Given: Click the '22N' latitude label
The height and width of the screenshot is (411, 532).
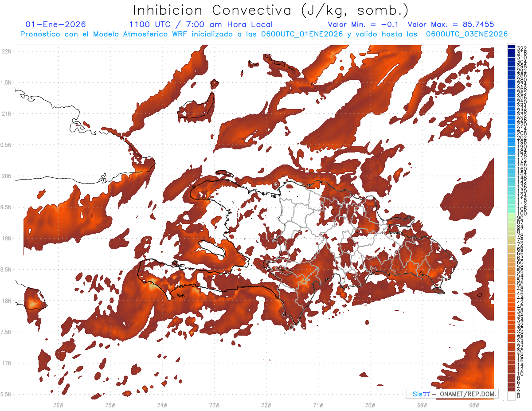Looking at the screenshot, I should [7, 51].
